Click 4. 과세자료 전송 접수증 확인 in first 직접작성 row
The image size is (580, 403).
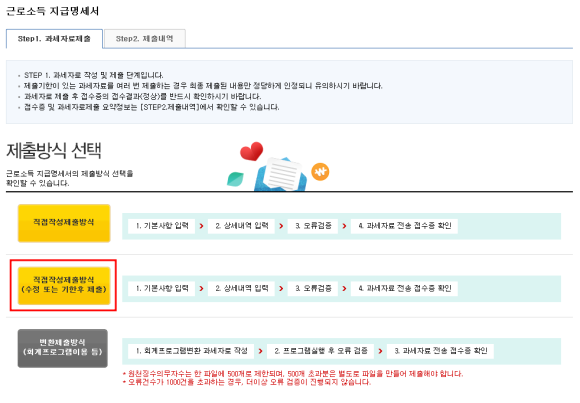pos(404,226)
